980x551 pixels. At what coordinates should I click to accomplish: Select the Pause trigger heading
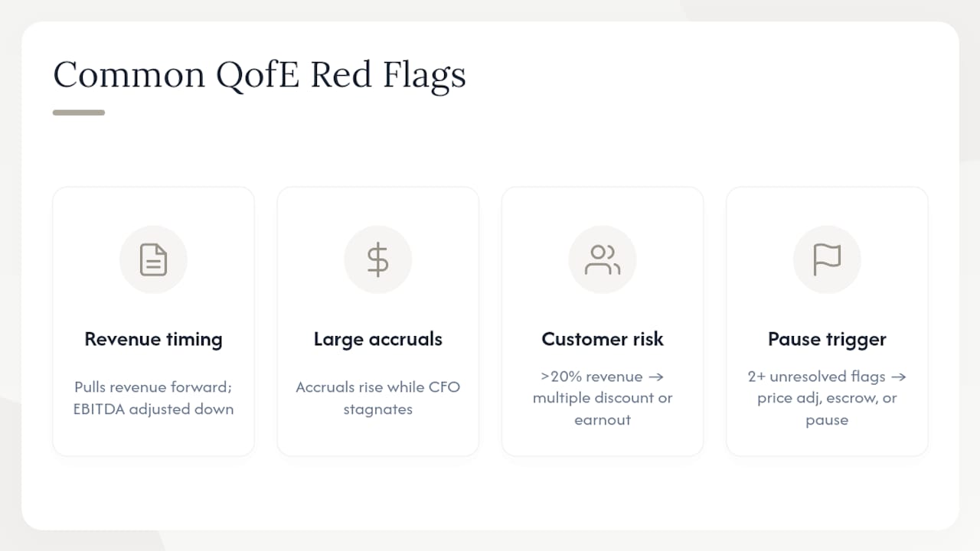(x=827, y=339)
